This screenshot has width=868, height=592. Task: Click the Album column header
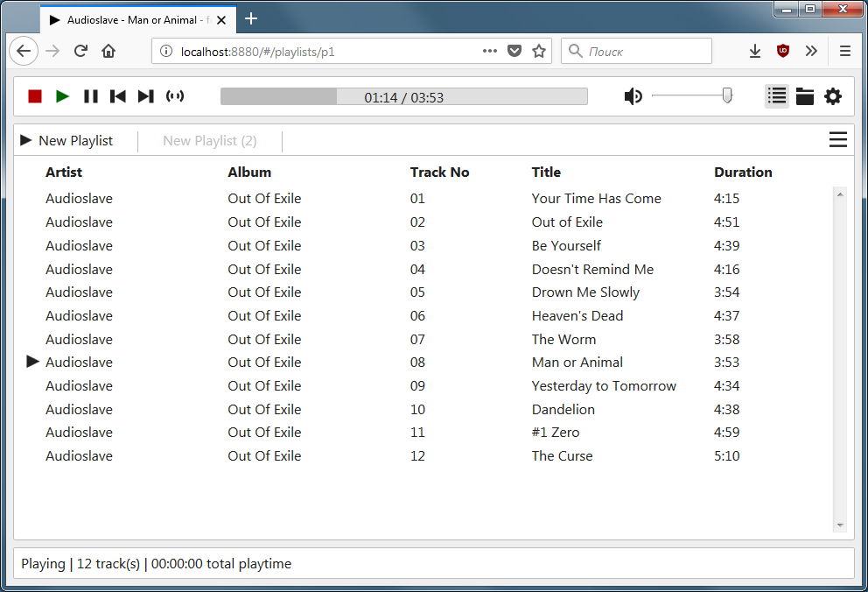tap(249, 173)
